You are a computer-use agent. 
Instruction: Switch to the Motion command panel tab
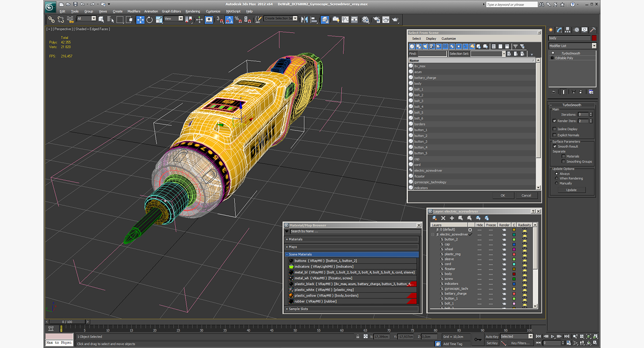point(577,30)
